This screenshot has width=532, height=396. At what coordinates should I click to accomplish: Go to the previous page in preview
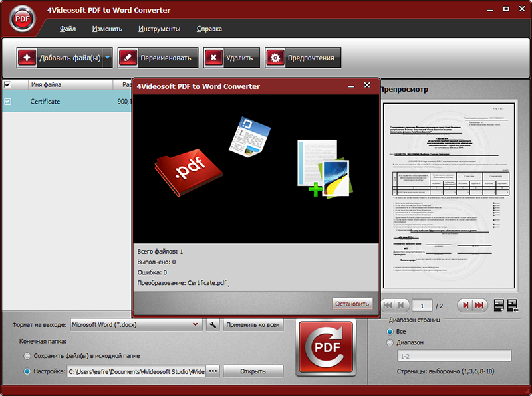click(x=401, y=306)
